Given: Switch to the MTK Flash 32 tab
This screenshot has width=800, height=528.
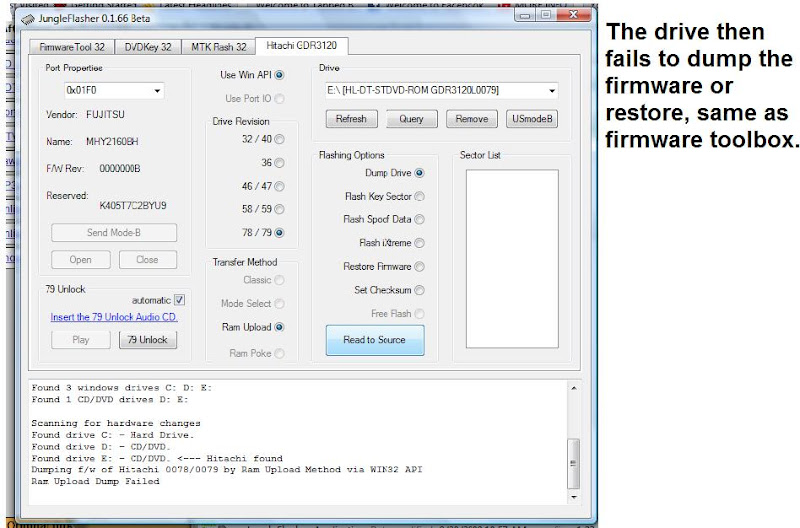Looking at the screenshot, I should coord(218,47).
